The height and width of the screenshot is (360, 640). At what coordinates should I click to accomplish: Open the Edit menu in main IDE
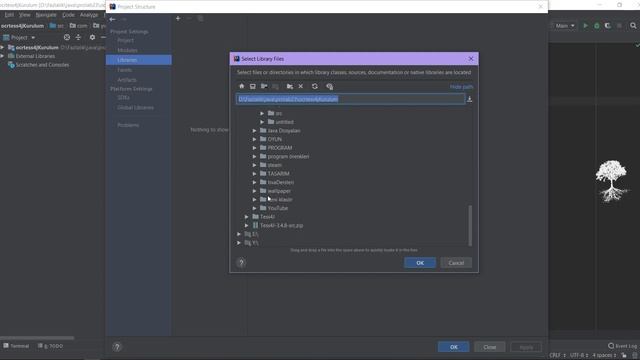(x=9, y=15)
